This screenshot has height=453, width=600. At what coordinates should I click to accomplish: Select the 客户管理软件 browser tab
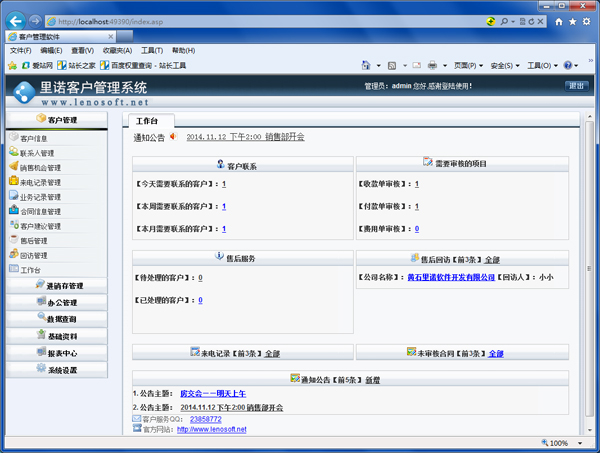coord(60,37)
